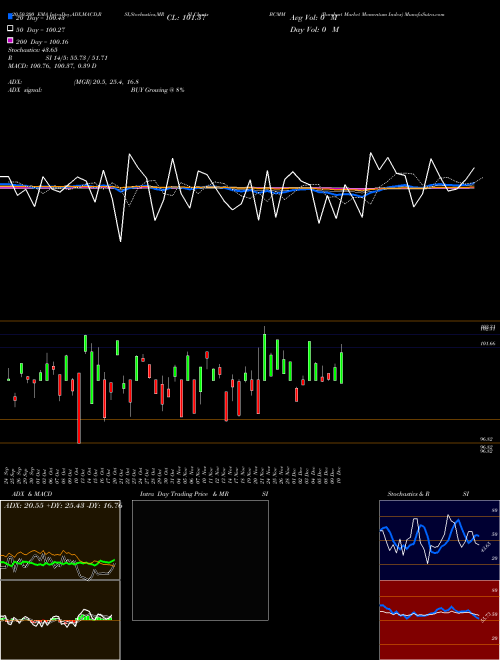Screen dimensions: 500x660
Task: Click the 'Intra Day Trading Price & MR' heading
Action: pos(184,494)
